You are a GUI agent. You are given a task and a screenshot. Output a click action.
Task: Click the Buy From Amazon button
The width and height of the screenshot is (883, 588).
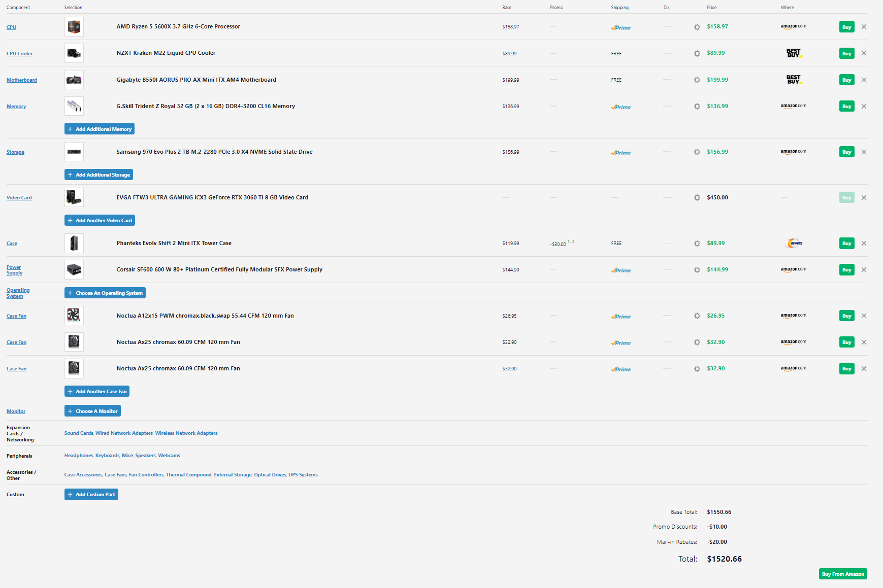(x=843, y=574)
